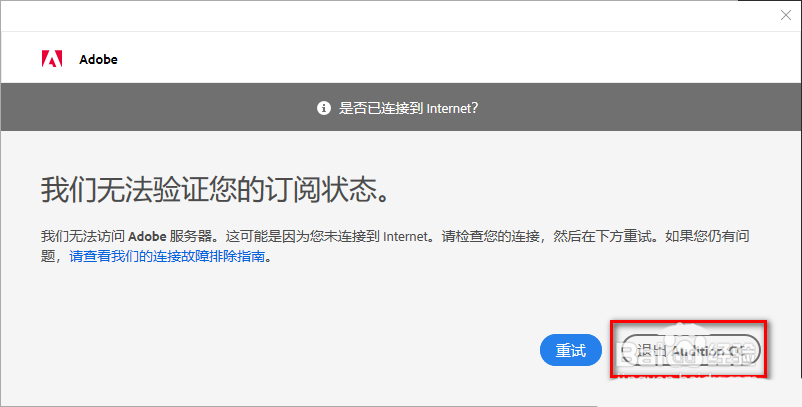The image size is (802, 407).
Task: Click the 是否已连接到 Internet? banner text
Action: point(408,108)
